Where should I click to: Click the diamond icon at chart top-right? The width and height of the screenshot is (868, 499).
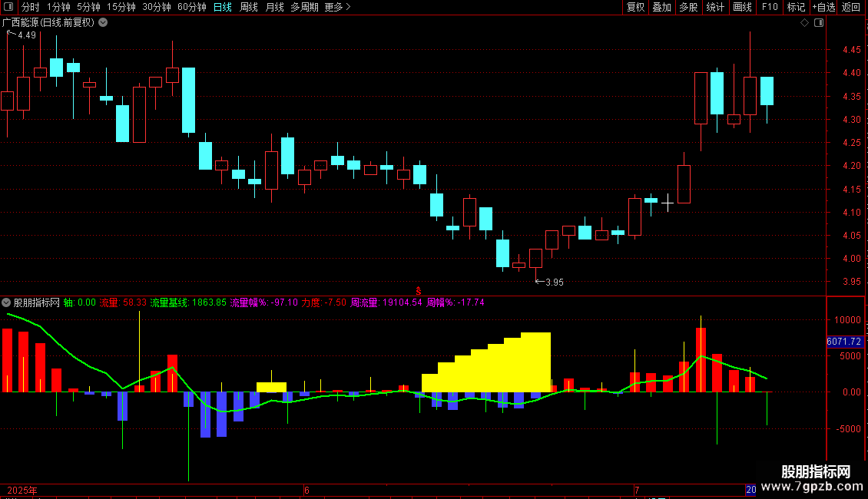click(805, 23)
